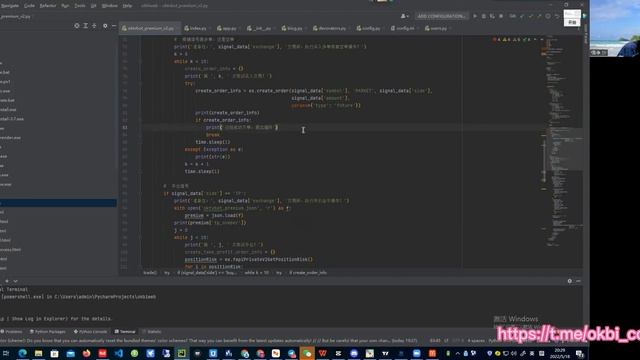Open the Statistic tool window tab
The image size is (640, 360).
pyautogui.click(x=152, y=331)
